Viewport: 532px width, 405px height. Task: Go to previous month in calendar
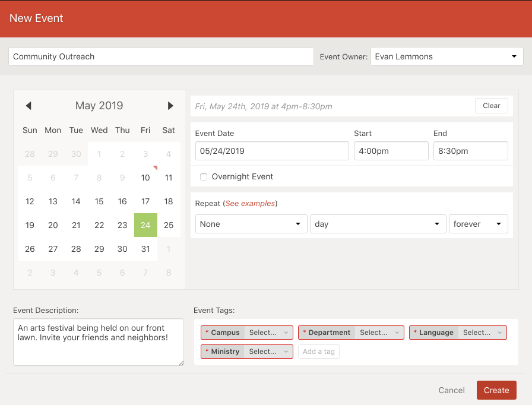coord(28,106)
